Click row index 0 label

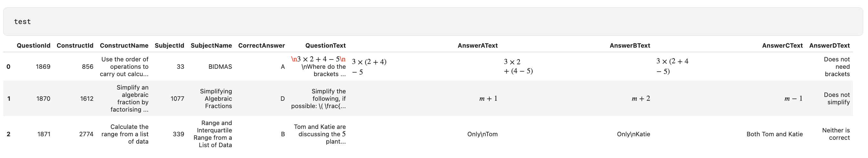(x=8, y=67)
